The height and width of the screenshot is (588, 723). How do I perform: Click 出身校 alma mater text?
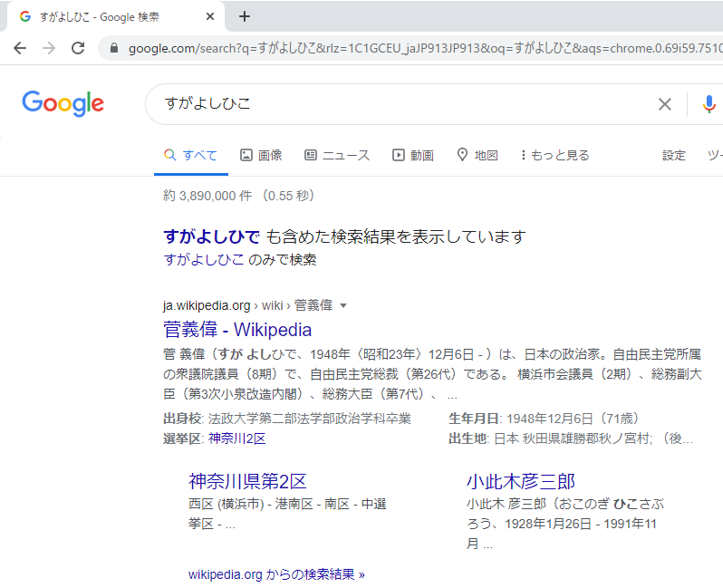point(287,419)
